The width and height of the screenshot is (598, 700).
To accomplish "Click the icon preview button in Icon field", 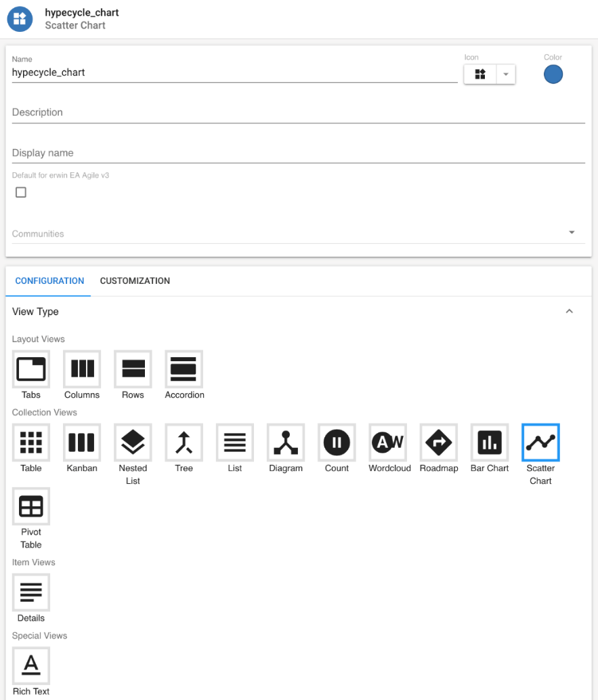I will click(x=479, y=74).
